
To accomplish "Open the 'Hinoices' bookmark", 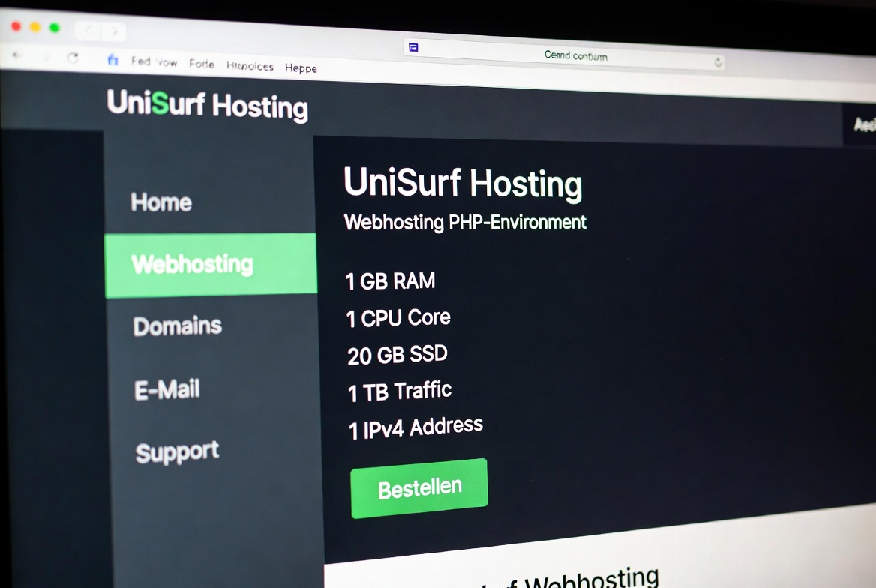I will (250, 66).
